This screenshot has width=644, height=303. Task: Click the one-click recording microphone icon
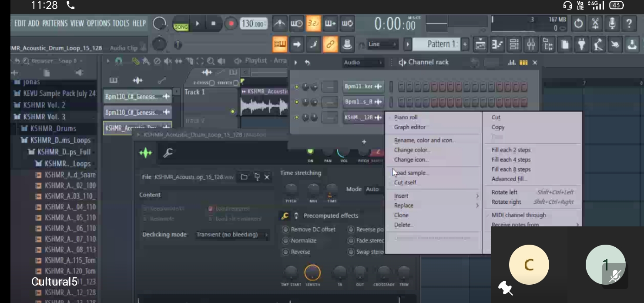612,24
